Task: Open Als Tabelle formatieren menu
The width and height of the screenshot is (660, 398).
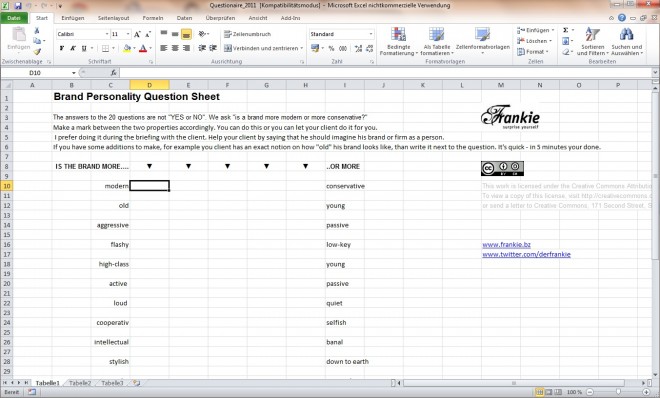Action: click(436, 41)
